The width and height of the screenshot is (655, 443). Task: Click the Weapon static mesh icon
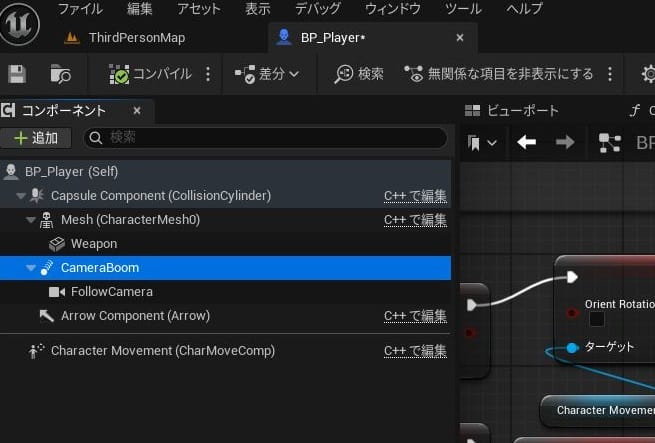coord(57,244)
